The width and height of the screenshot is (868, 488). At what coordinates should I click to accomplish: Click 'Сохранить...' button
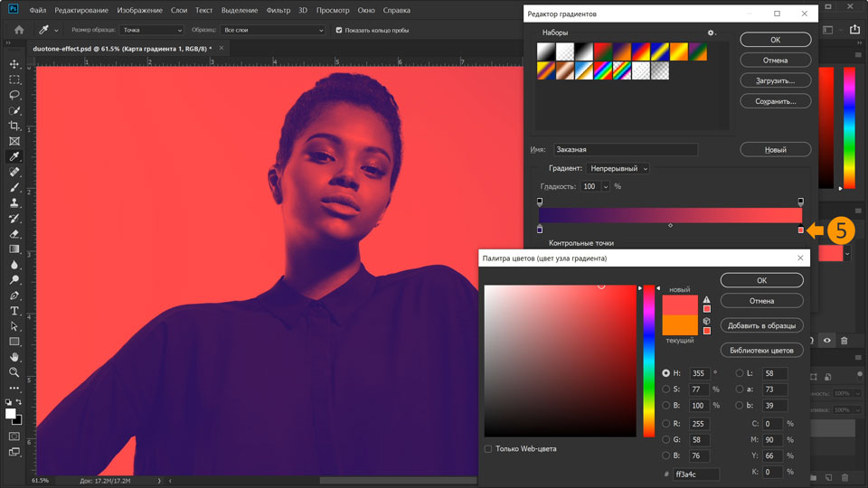pos(776,101)
